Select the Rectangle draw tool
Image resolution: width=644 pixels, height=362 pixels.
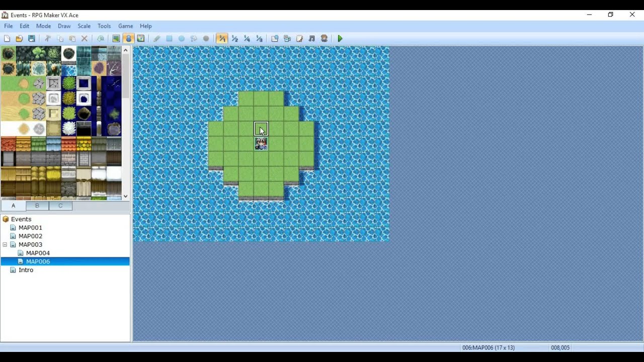coord(169,39)
